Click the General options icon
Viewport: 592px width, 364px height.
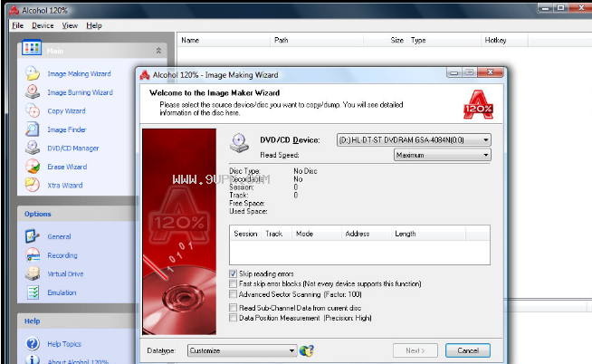[x=33, y=236]
